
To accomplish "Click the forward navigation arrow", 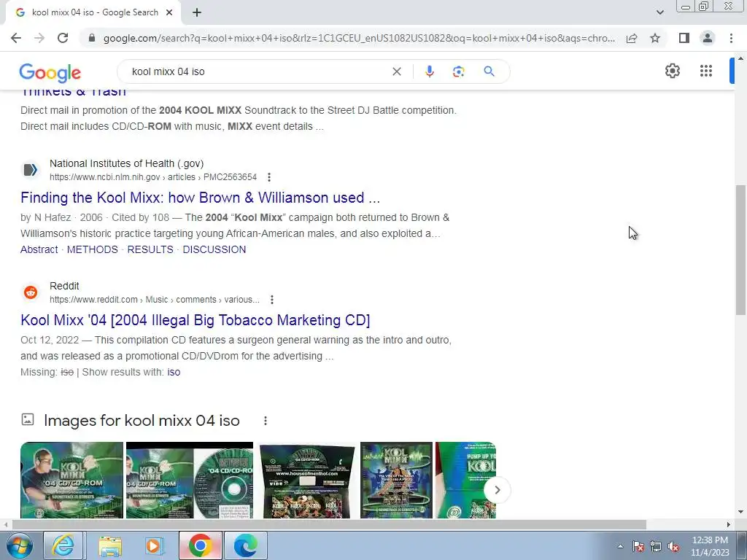I will (39, 38).
